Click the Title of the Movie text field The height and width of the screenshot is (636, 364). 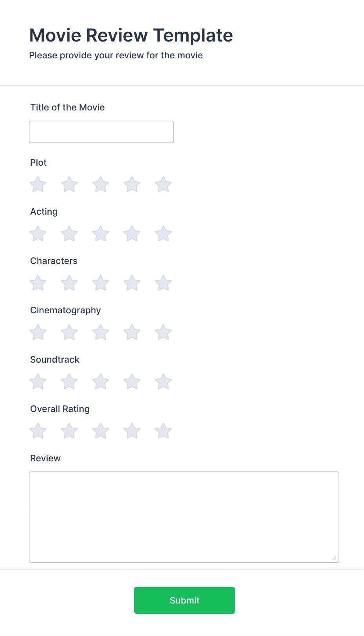[x=101, y=132]
